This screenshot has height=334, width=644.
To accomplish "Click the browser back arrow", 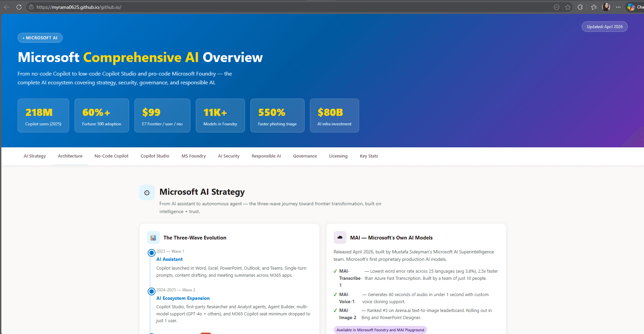I will click(x=7, y=7).
